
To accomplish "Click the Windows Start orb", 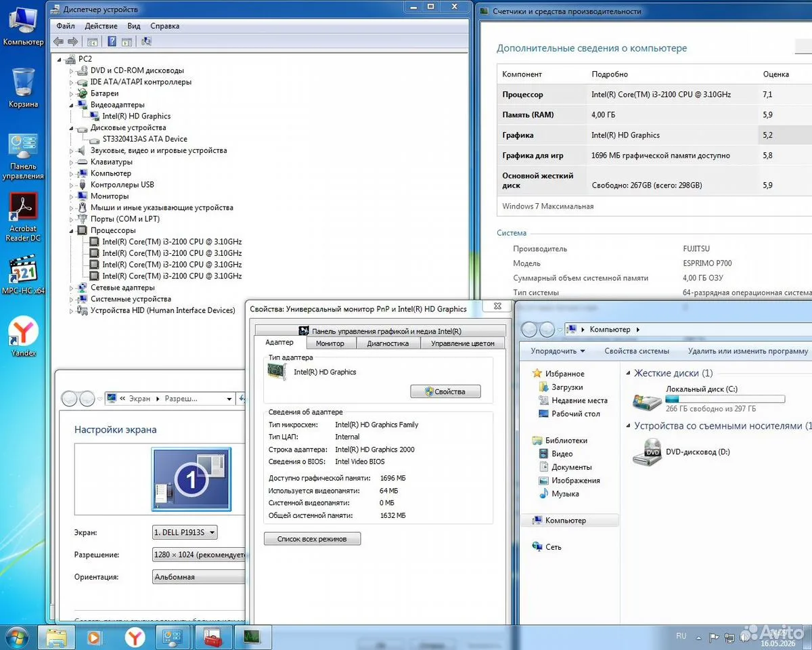I will [x=17, y=637].
